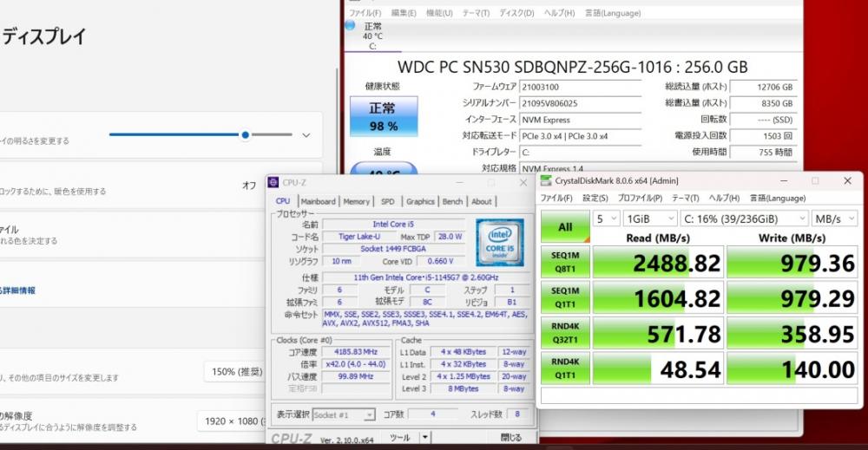The width and height of the screenshot is (868, 450).
Task: Expand the brightness section chevron
Action: pos(306,135)
